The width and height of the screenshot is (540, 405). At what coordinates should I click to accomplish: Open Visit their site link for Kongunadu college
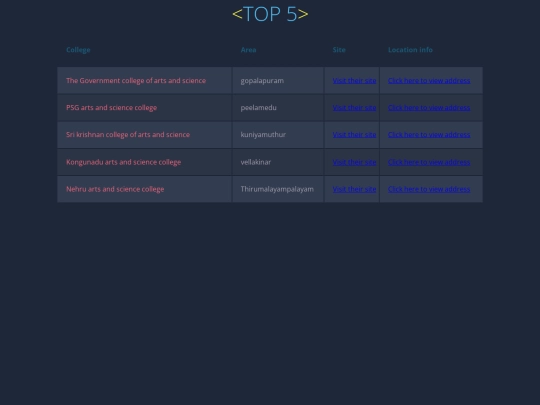click(x=354, y=162)
